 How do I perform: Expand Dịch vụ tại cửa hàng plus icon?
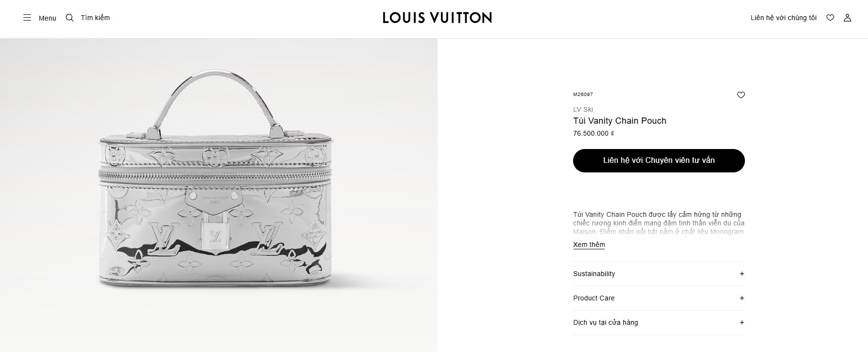(742, 322)
